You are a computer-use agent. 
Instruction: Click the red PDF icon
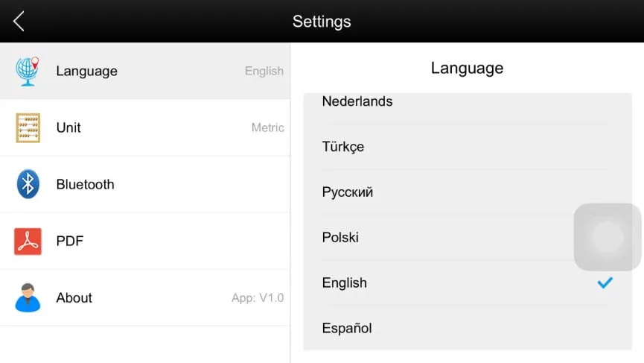click(28, 241)
